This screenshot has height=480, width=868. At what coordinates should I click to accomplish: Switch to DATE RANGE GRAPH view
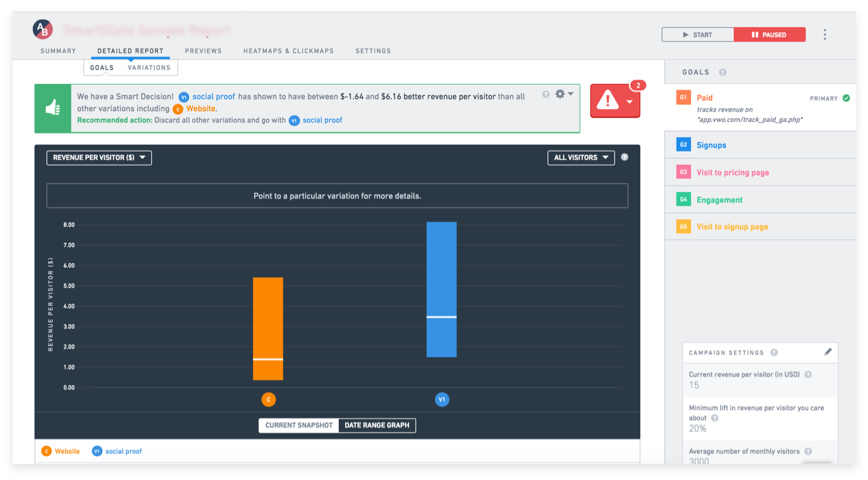click(x=376, y=425)
